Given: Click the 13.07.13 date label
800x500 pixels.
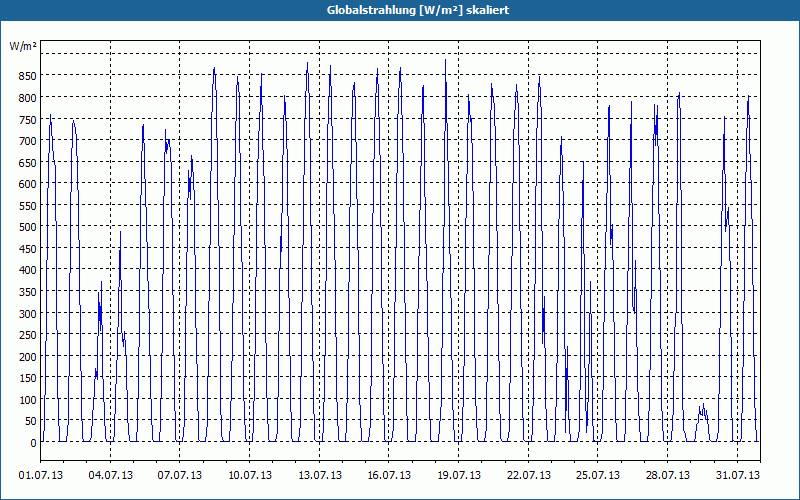Looking at the screenshot, I should point(319,476).
